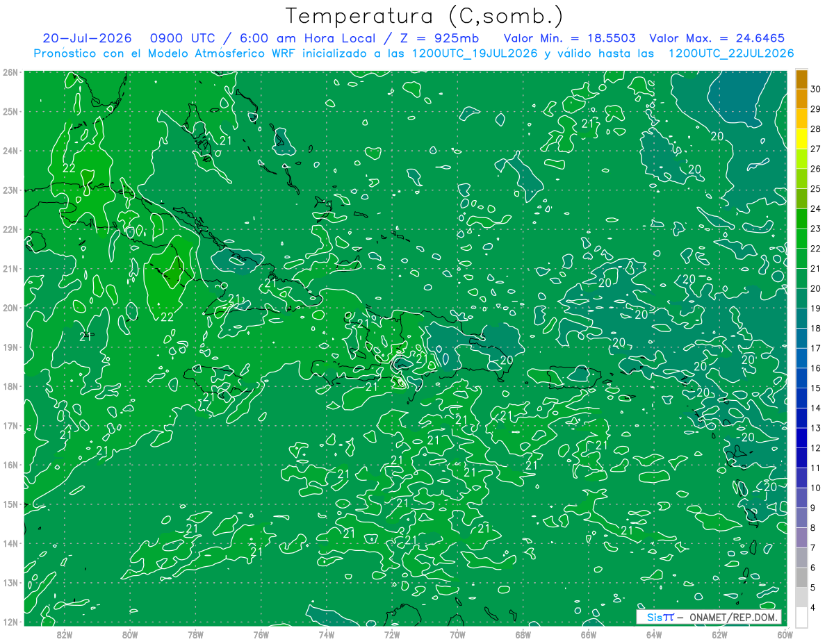Click the latitude axis label "23N"
The width and height of the screenshot is (834, 644).
10,190
